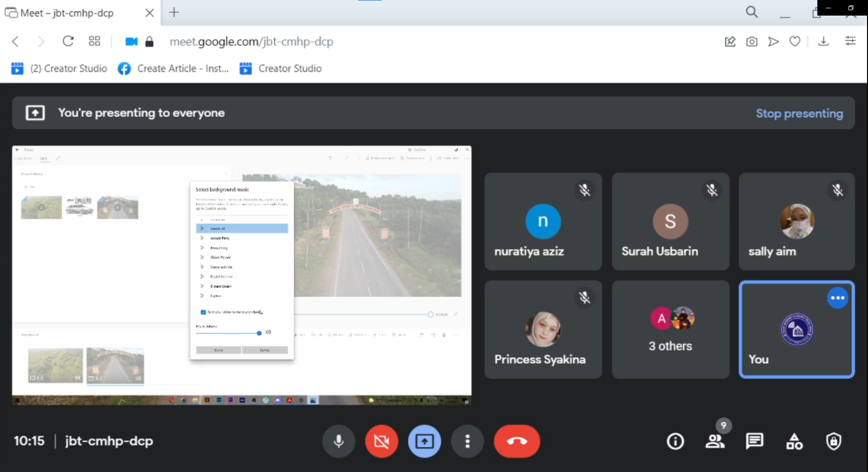
Task: Toggle the present screen button
Action: tap(424, 441)
